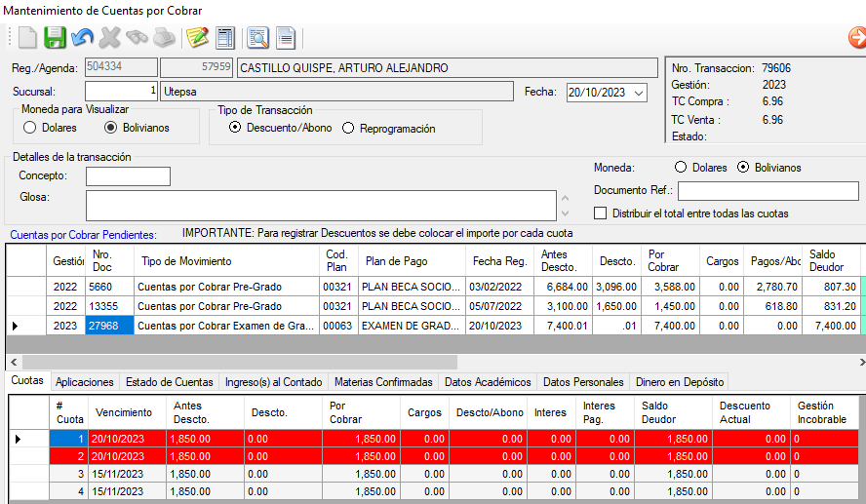
Task: Click the pending accounts scroll left arrow
Action: pos(14,362)
